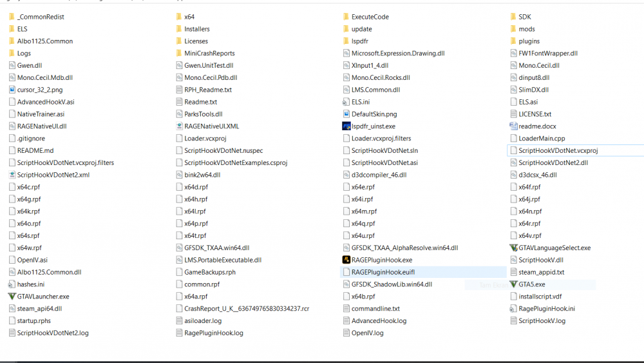Click the GTA5.exe file icon
Screen dimensions: 644x363
[513, 284]
